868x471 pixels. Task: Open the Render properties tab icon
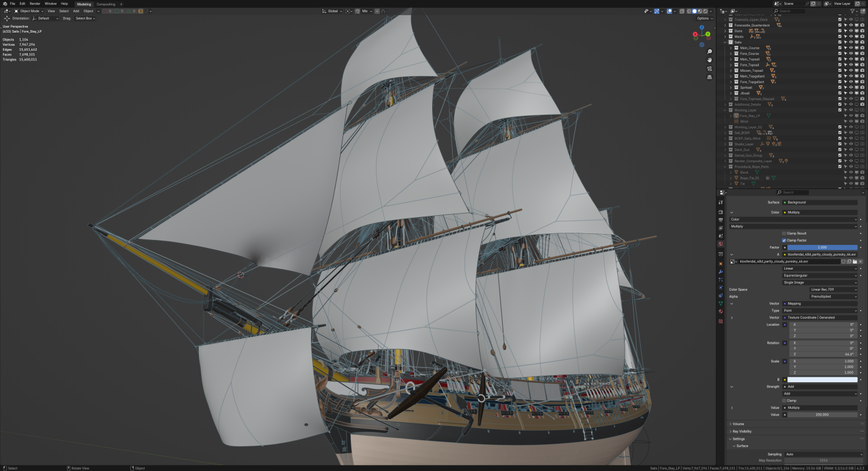(x=720, y=212)
